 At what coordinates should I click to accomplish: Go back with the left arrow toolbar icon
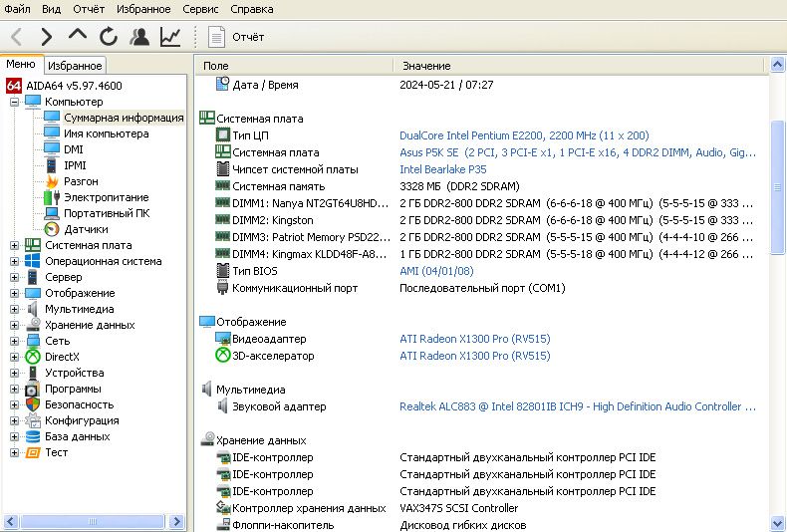[x=17, y=37]
